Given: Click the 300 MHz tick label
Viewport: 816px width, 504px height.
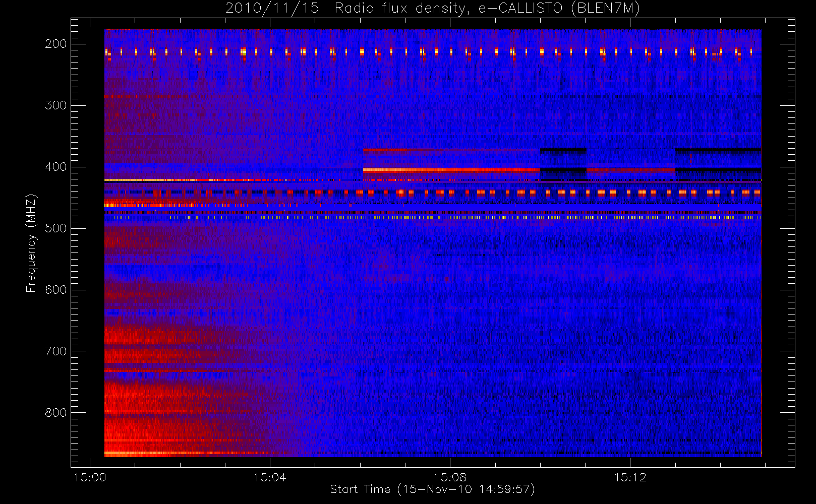Looking at the screenshot, I should pos(56,105).
